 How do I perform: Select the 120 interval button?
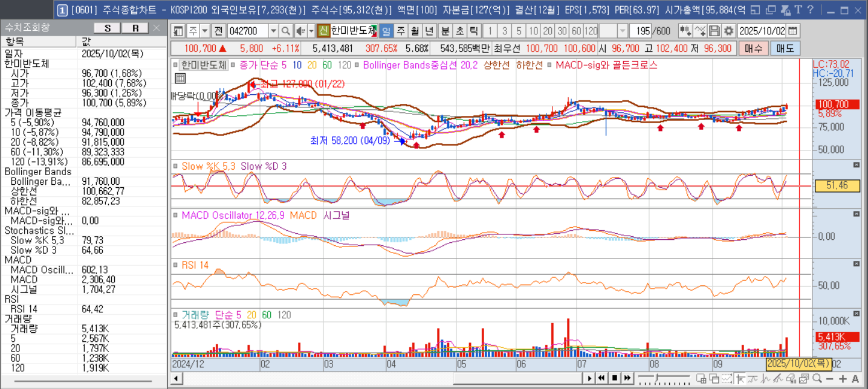[x=591, y=31]
